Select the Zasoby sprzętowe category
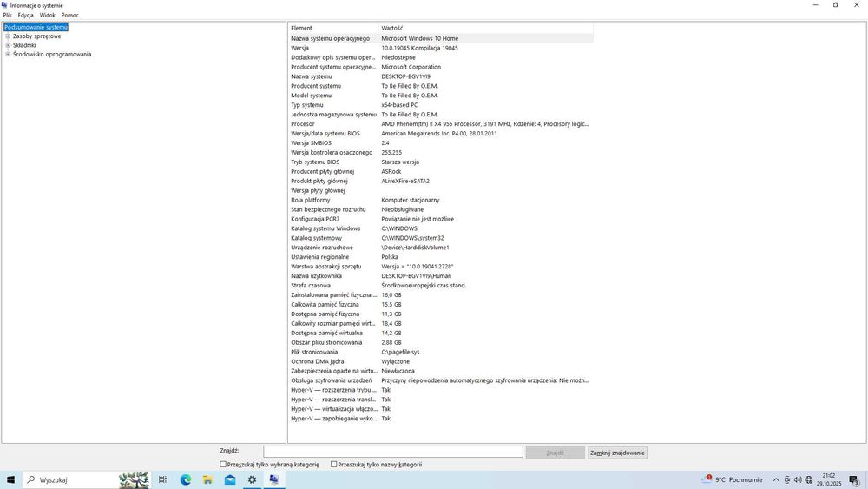Screen dimensions: 868x489 pyautogui.click(x=37, y=36)
